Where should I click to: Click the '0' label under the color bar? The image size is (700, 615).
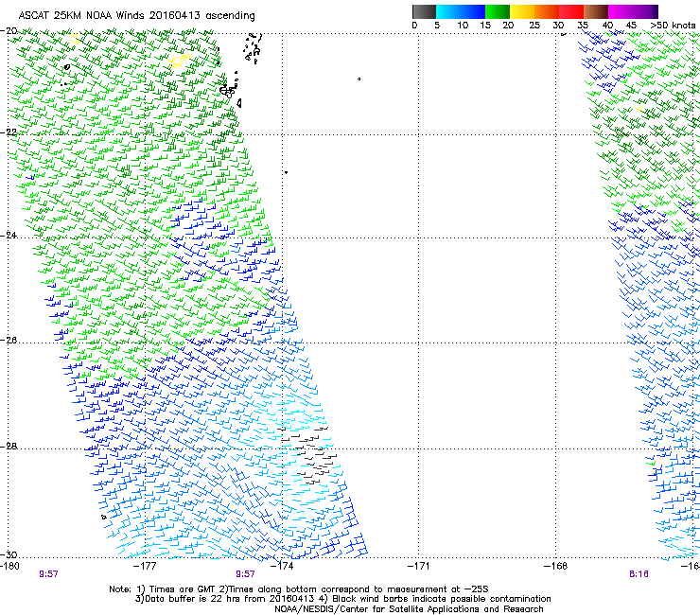point(414,26)
